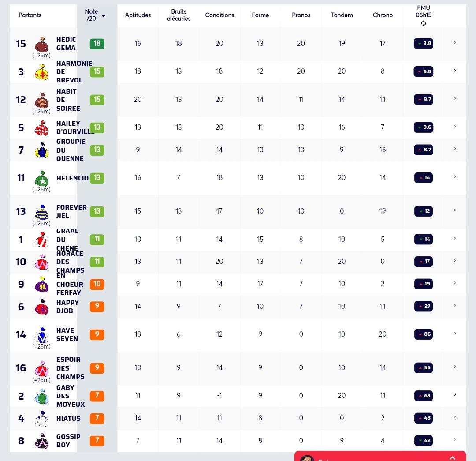Image resolution: width=476 pixels, height=461 pixels.
Task: Click Gossip Boy's dark jockey silks icon
Action: pyautogui.click(x=41, y=441)
